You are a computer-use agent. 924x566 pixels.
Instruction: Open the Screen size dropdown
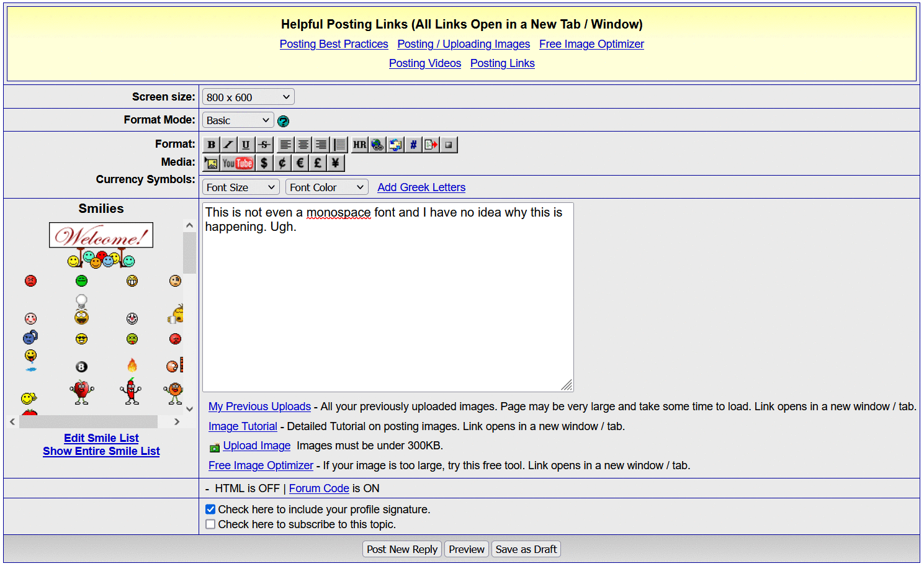(248, 97)
